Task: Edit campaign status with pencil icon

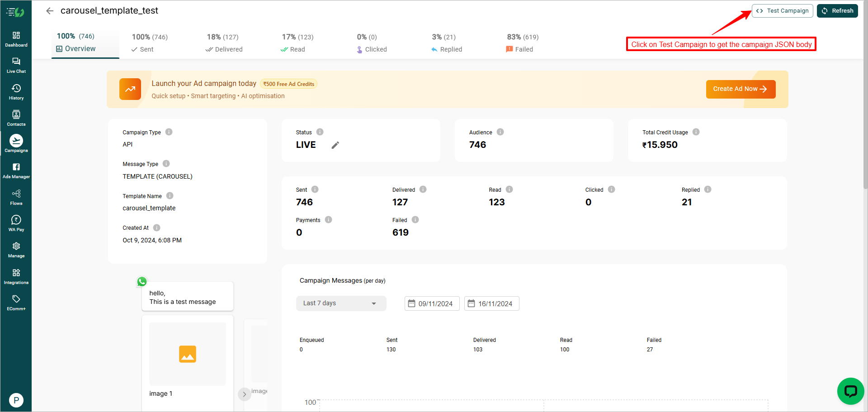Action: click(x=335, y=145)
